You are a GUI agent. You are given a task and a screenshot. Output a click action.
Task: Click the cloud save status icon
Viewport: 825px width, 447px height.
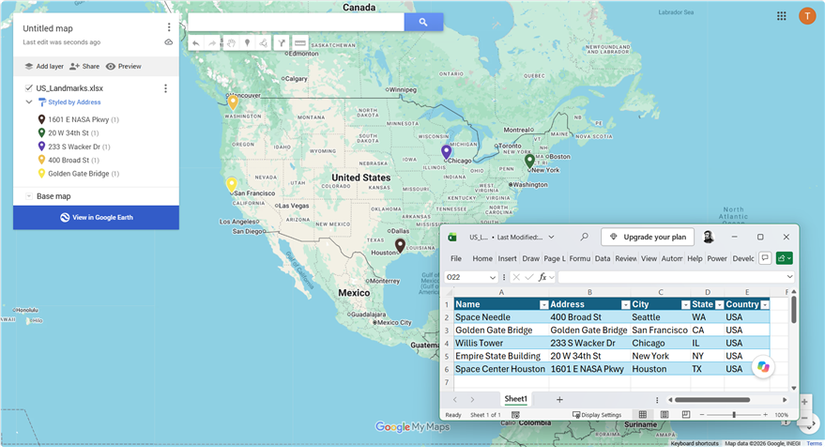coord(168,42)
